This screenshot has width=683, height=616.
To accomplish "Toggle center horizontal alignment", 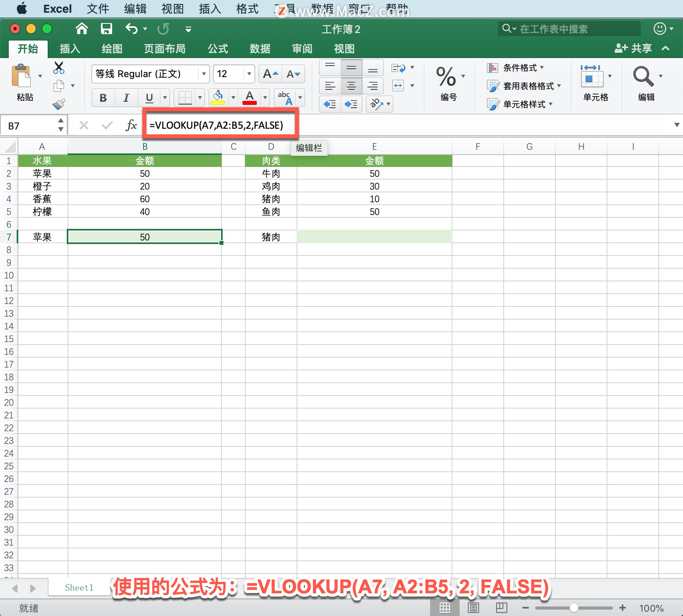I will [x=351, y=86].
